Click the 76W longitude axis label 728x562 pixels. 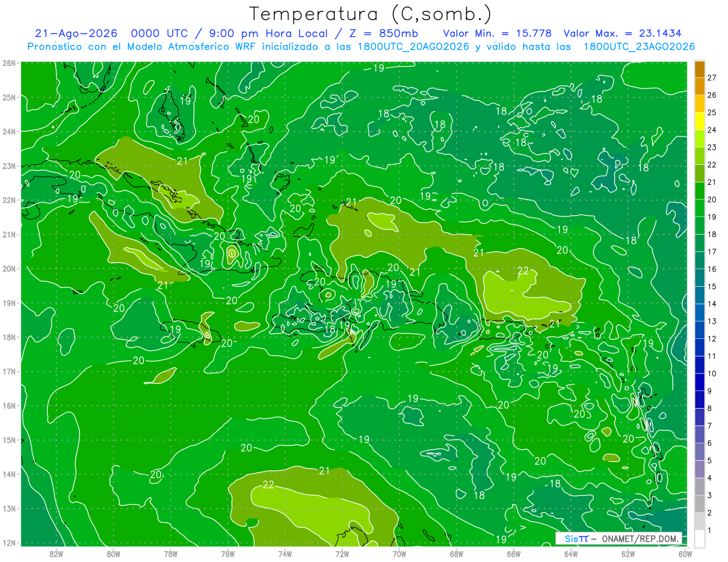228,554
